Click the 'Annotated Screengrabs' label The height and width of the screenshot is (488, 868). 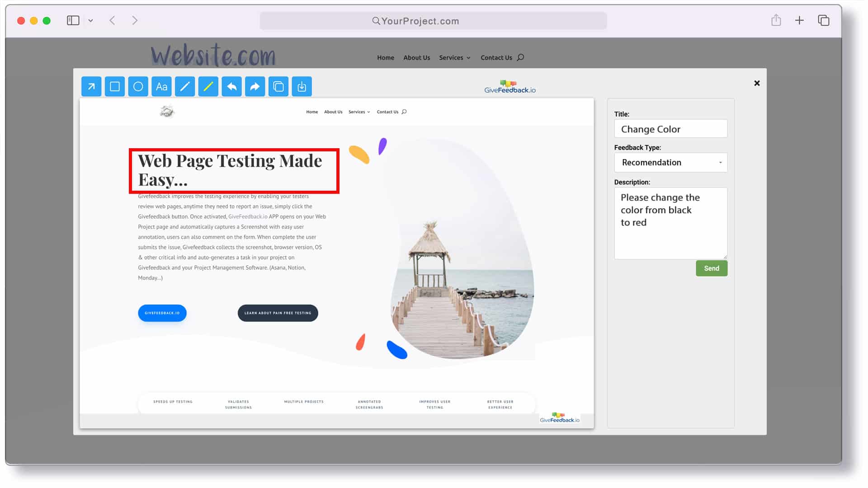pyautogui.click(x=369, y=404)
